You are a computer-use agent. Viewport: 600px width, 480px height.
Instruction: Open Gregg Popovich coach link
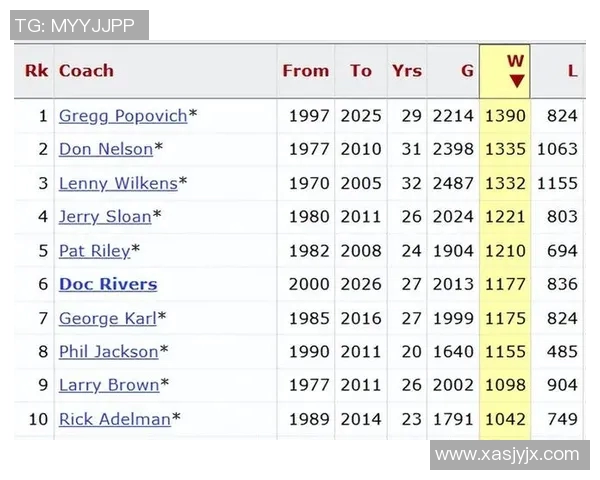(123, 116)
